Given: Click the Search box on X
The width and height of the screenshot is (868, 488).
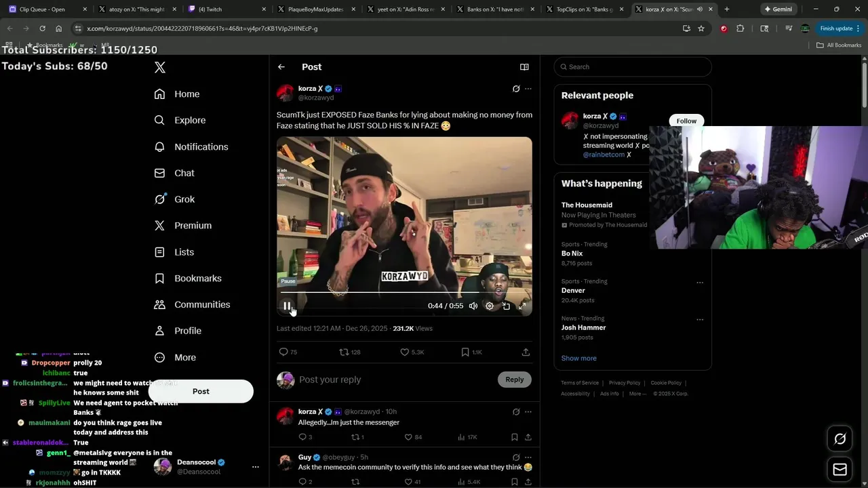Looking at the screenshot, I should tap(633, 67).
